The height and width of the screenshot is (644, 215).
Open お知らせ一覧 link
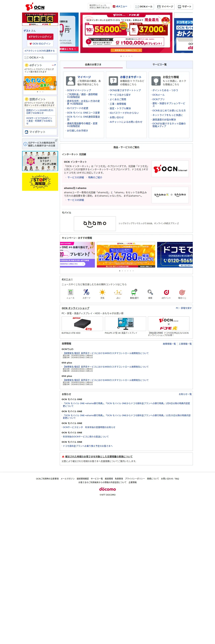click(x=185, y=394)
